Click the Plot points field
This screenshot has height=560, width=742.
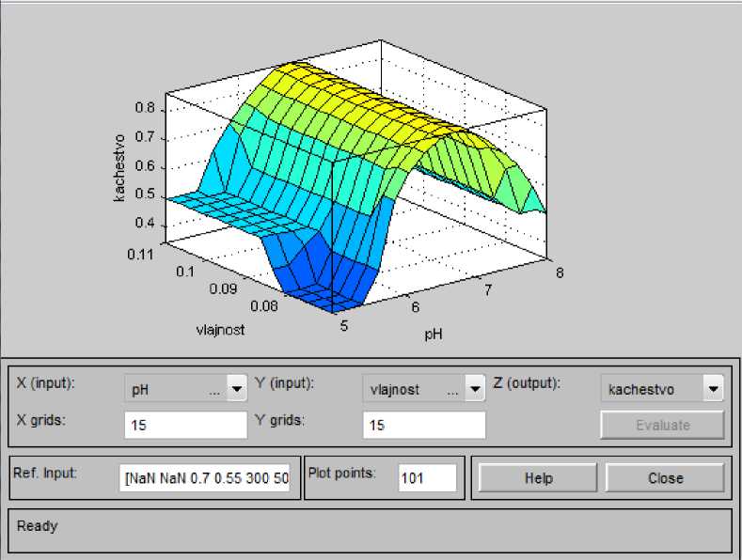427,477
